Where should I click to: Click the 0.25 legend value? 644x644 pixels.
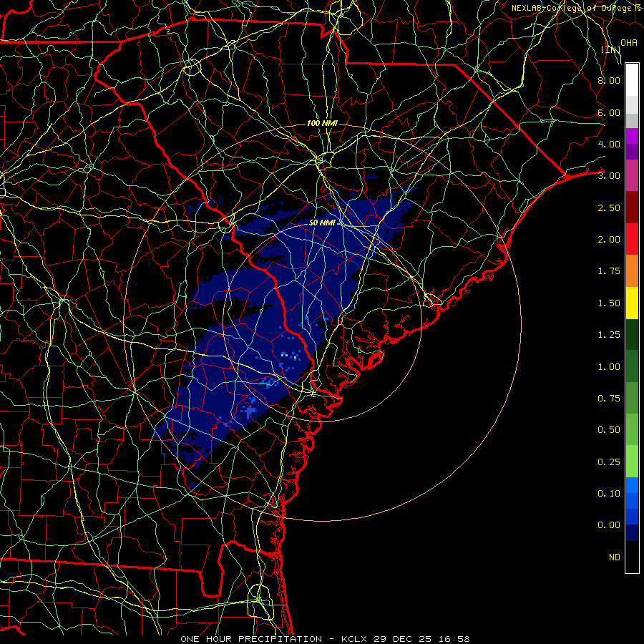tap(609, 462)
